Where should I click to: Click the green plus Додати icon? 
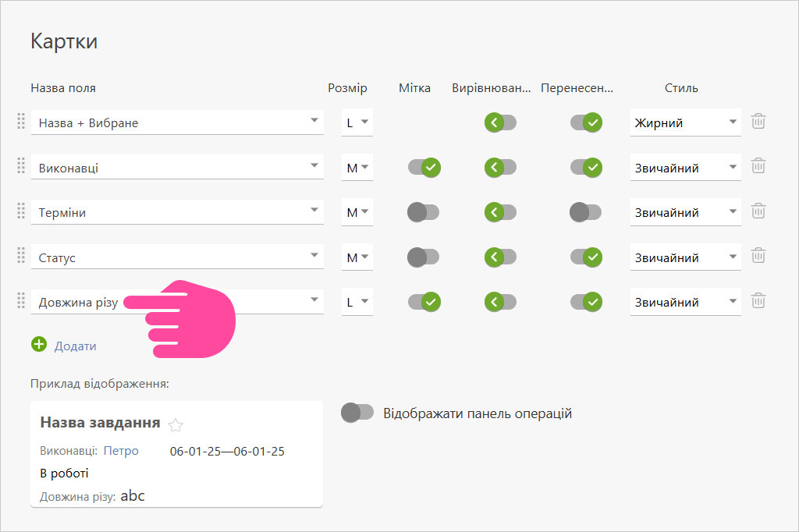pyautogui.click(x=39, y=345)
